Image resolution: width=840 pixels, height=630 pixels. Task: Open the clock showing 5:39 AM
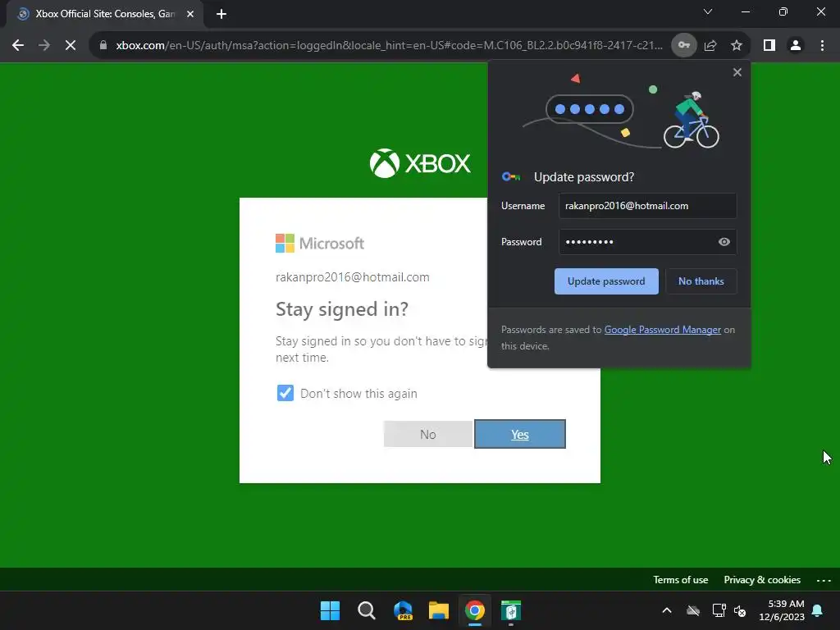pos(782,610)
